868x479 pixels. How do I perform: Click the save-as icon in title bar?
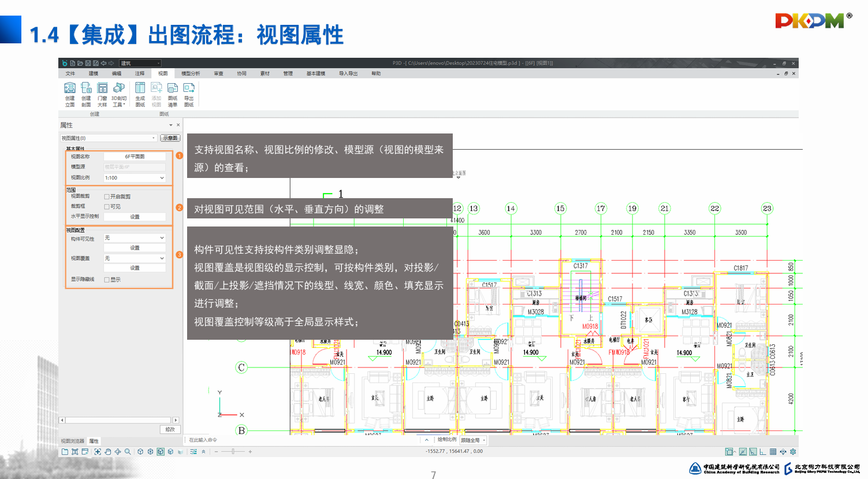(96, 63)
